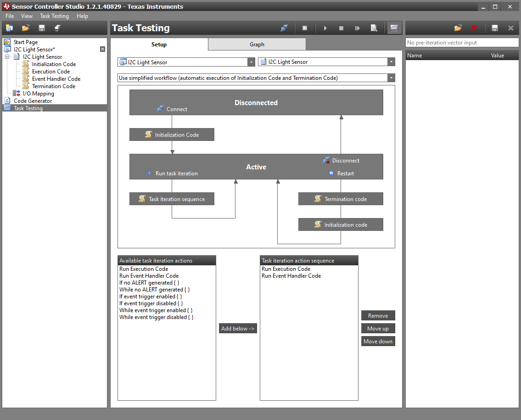Open the Task Testing menu

[54, 16]
